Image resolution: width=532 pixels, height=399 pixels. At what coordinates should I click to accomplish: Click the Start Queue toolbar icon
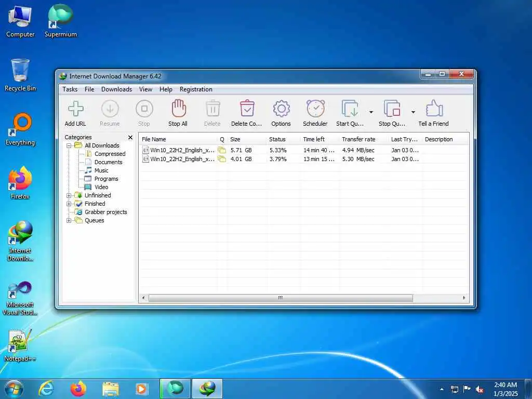tap(350, 109)
